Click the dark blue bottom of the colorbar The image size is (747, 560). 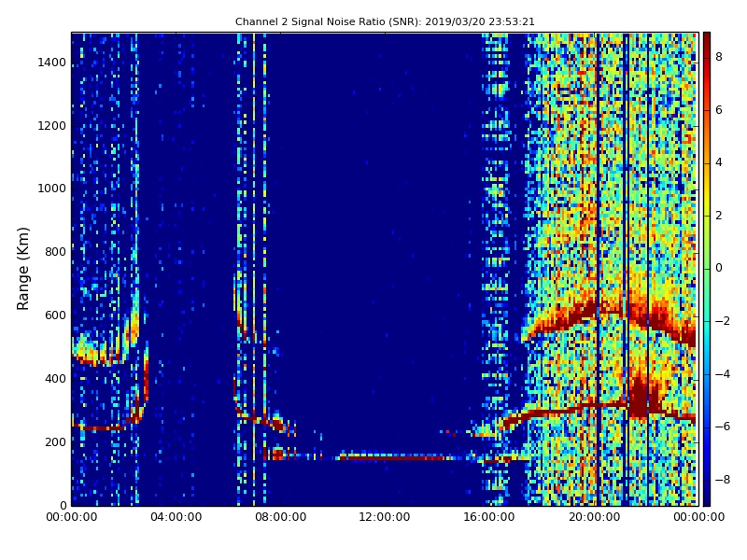tap(707, 499)
